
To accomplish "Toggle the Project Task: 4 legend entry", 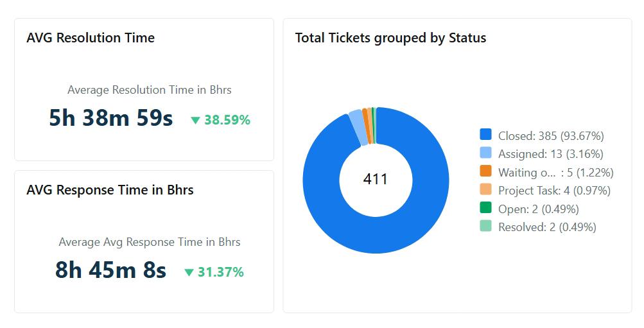I will click(553, 191).
